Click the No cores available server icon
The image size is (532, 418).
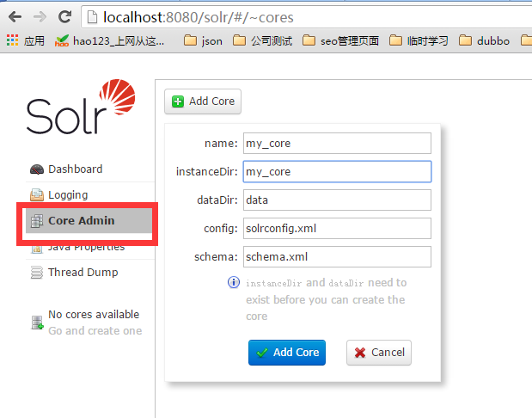37,323
